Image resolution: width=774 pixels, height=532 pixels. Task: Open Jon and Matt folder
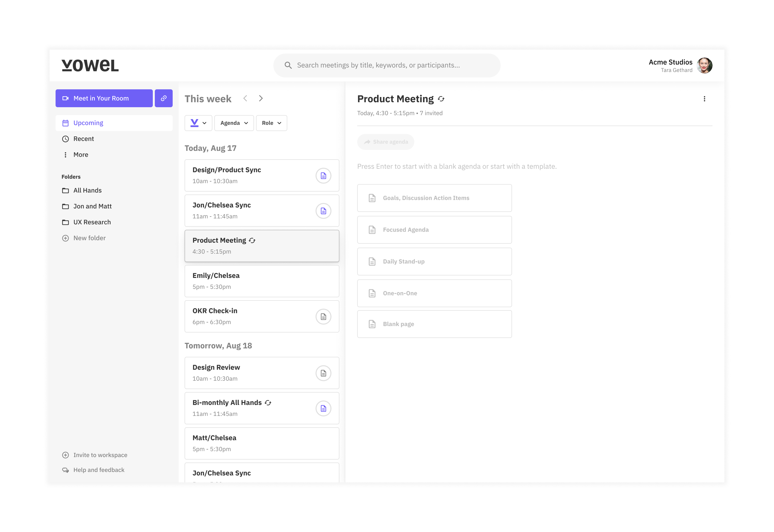(114, 206)
